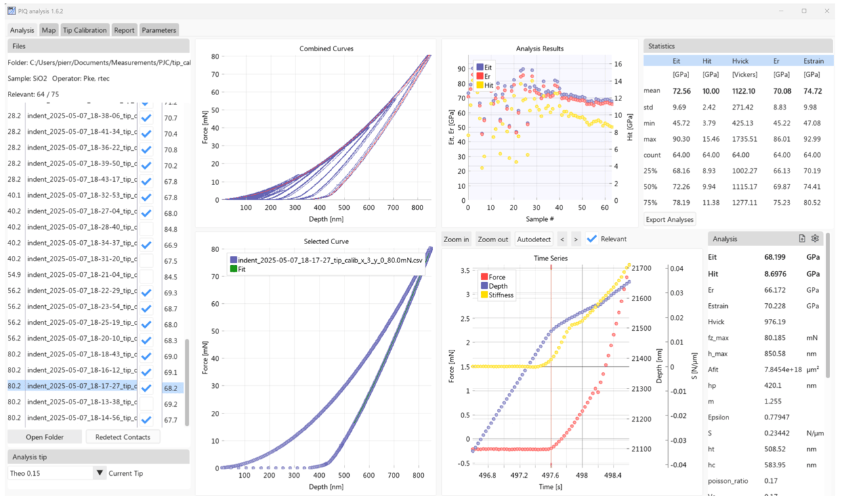The image size is (842, 504).
Task: Click the PIQ analysis app icon in title bar
Action: [12, 11]
